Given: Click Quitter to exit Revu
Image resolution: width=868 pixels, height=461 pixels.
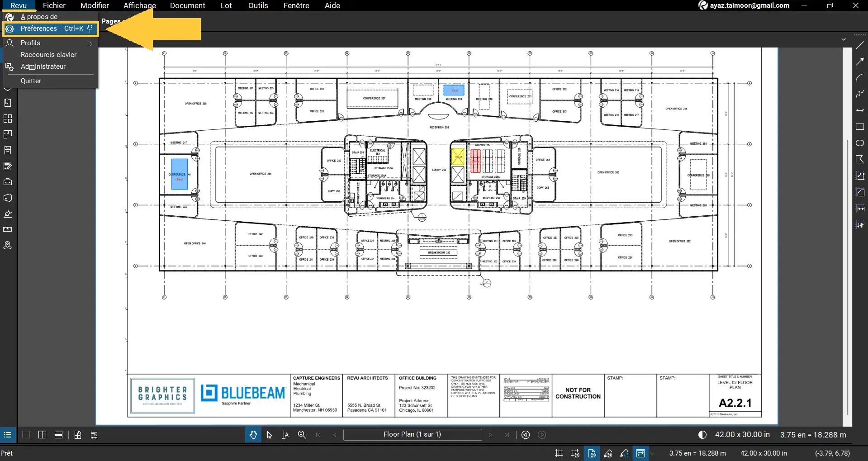Looking at the screenshot, I should pos(31,81).
